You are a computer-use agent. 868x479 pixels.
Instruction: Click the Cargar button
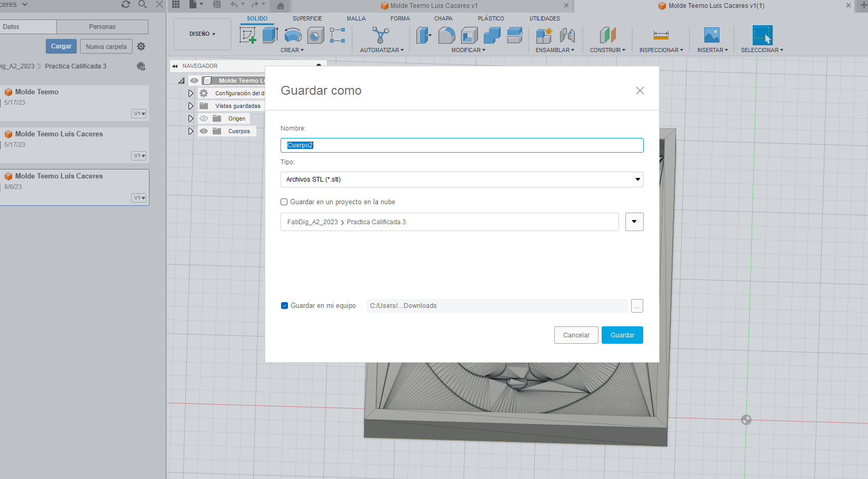click(x=61, y=46)
